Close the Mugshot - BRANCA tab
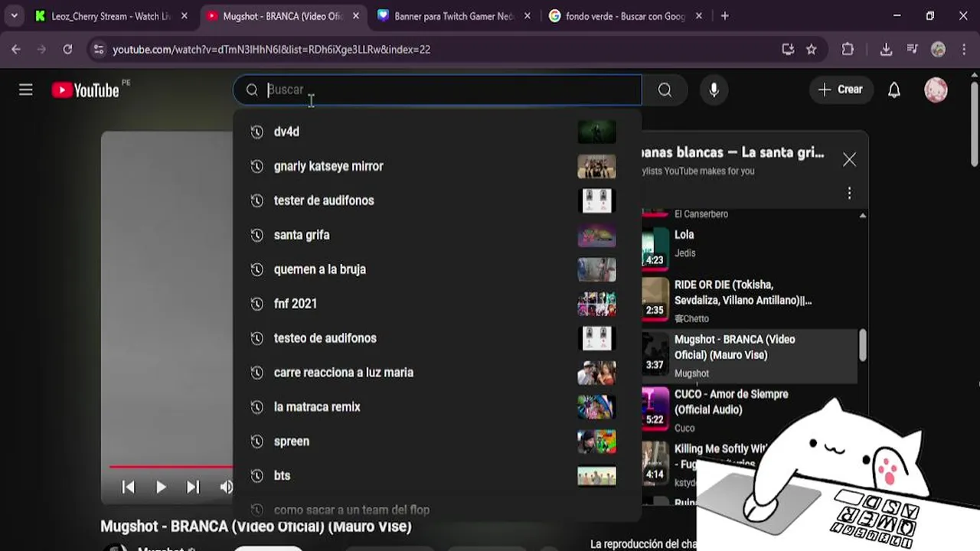Viewport: 980px width, 551px height. click(356, 16)
